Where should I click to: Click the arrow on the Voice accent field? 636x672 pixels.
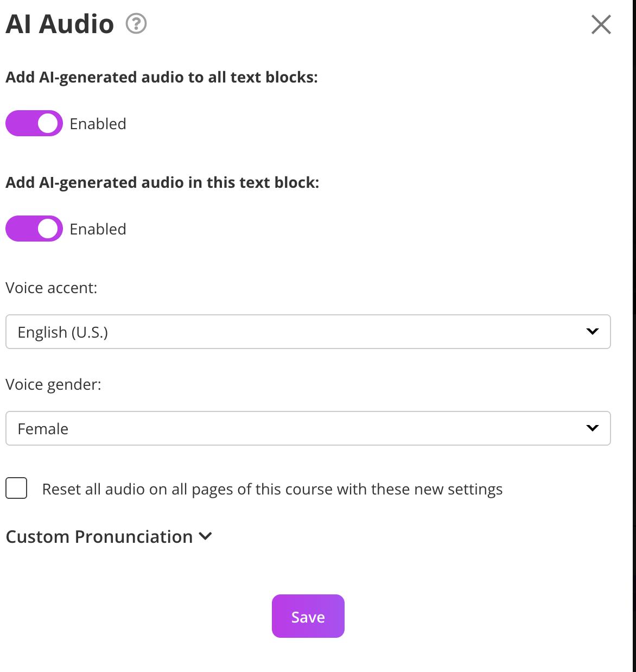click(592, 331)
